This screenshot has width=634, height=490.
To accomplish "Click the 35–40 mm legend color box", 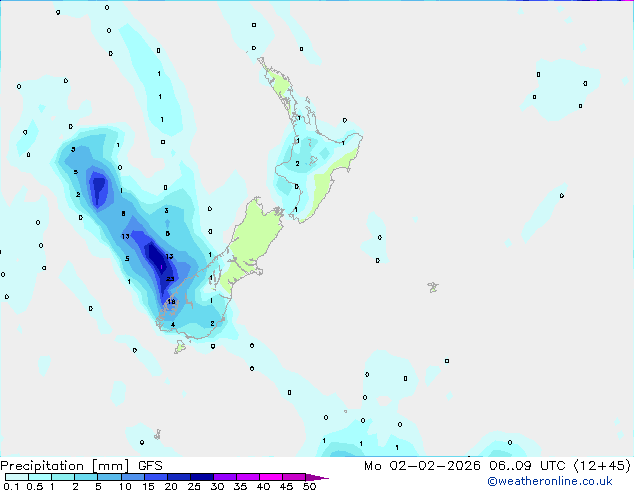I will [x=248, y=477].
